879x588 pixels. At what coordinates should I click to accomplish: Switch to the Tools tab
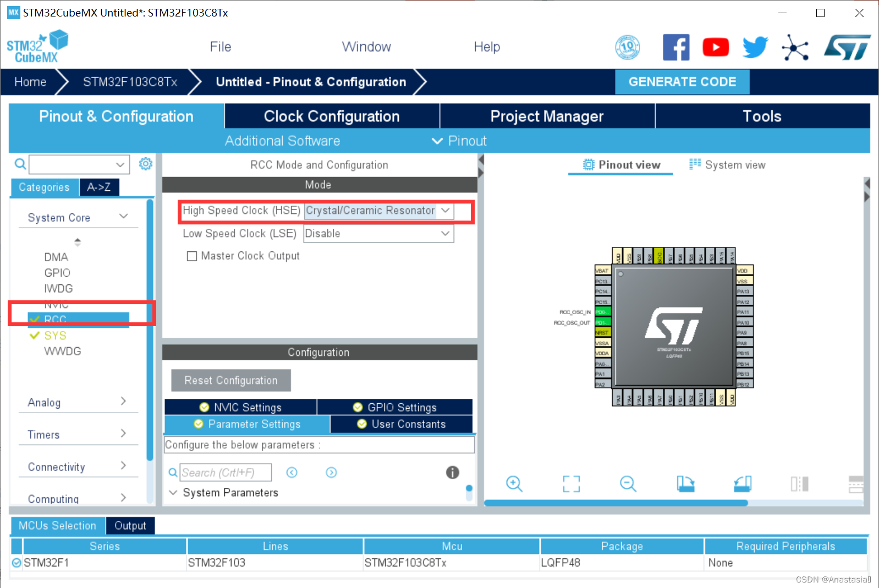pyautogui.click(x=762, y=116)
